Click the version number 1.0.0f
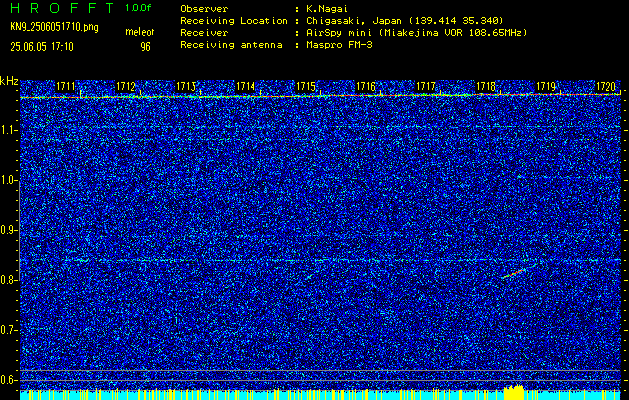Screen dimensions: 629x400 [x=138, y=8]
